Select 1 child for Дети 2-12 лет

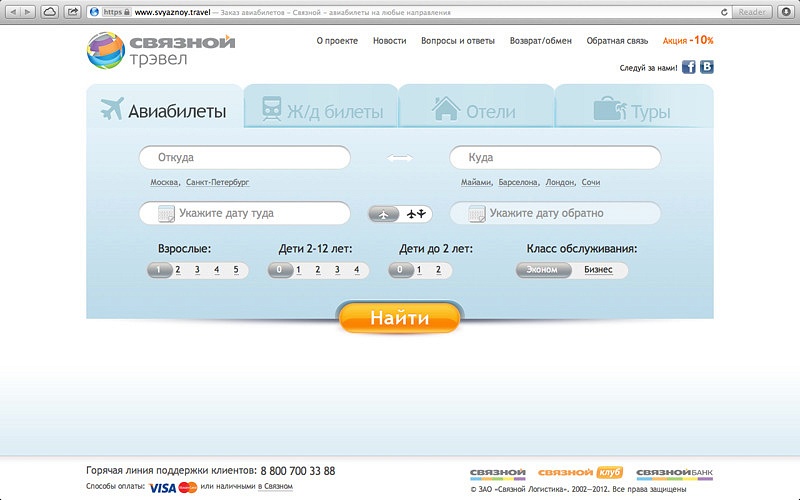click(x=299, y=270)
